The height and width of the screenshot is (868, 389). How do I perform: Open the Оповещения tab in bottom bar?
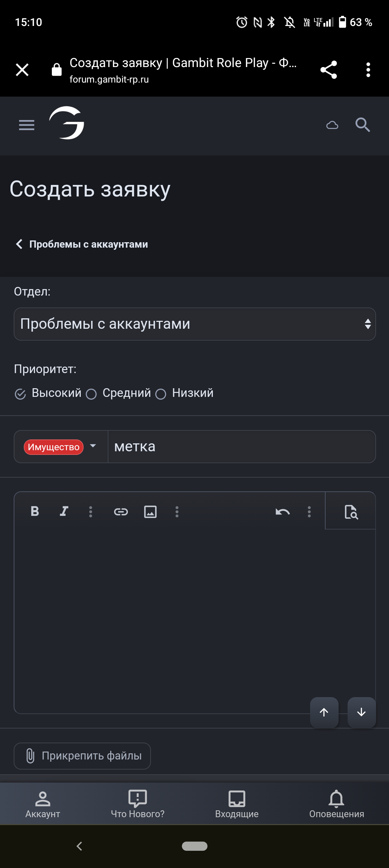point(336,804)
